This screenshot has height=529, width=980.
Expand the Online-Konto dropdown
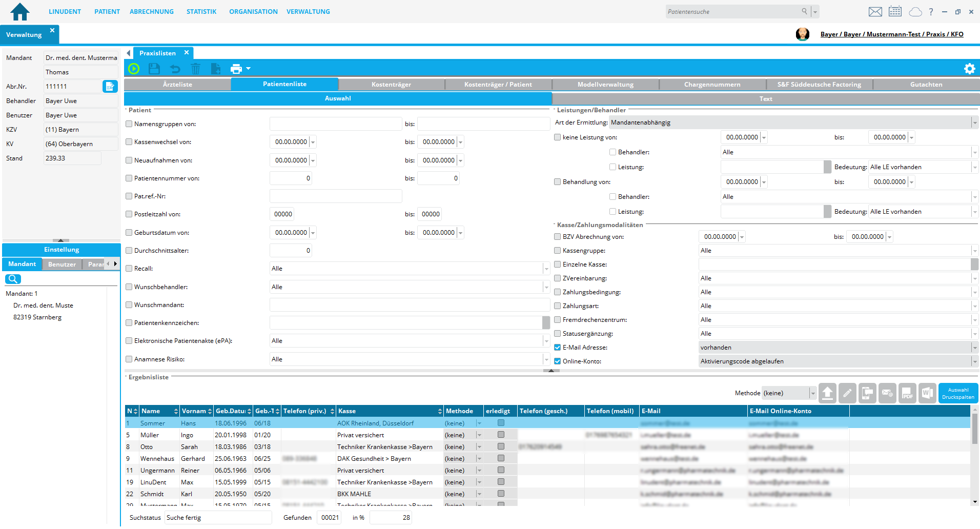974,361
